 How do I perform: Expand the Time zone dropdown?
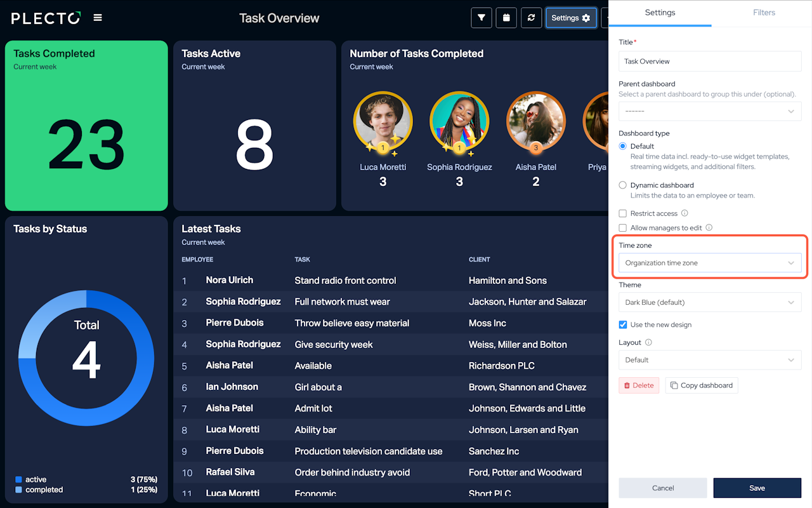pyautogui.click(x=710, y=263)
